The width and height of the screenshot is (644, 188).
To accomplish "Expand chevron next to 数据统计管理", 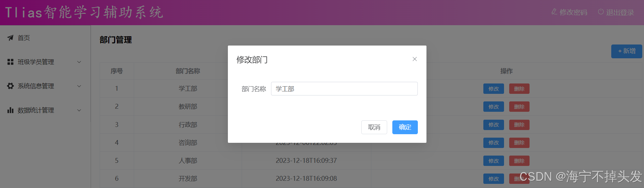I will 79,110.
